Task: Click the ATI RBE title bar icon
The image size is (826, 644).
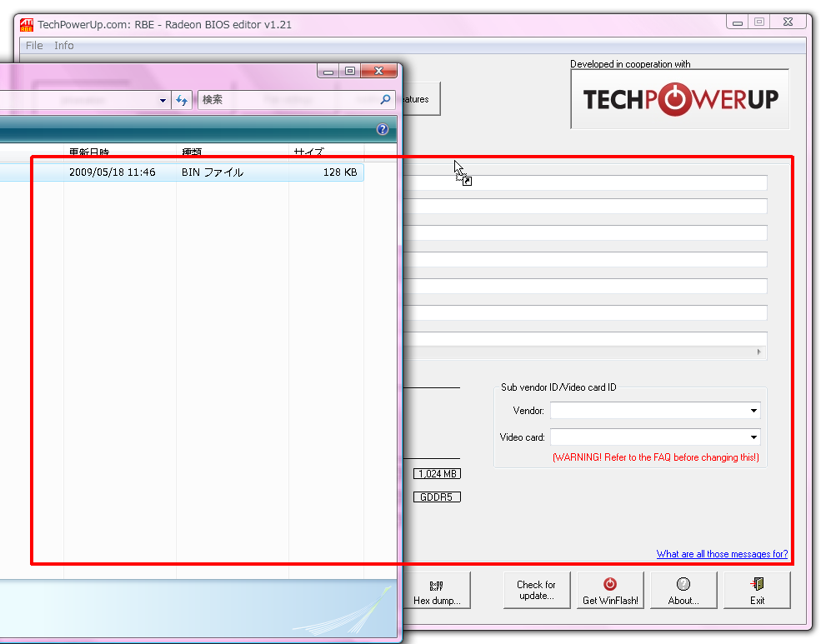Action: click(27, 25)
